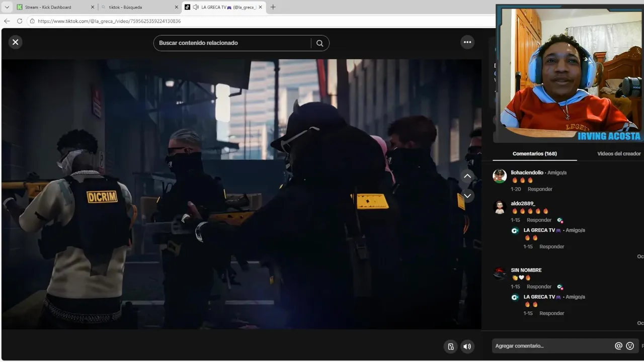Click creator-liked badge on SIN NOMBRE comment
The width and height of the screenshot is (644, 362).
[x=560, y=287]
